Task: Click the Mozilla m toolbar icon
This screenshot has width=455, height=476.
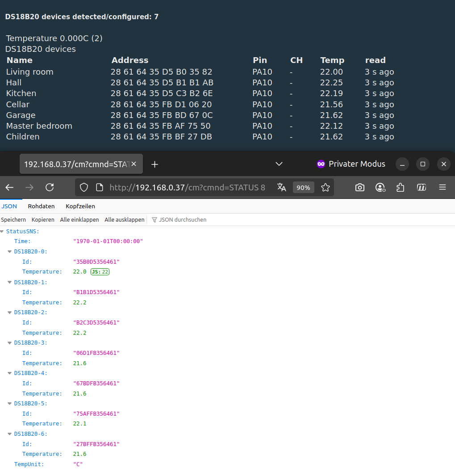Action: (x=422, y=188)
